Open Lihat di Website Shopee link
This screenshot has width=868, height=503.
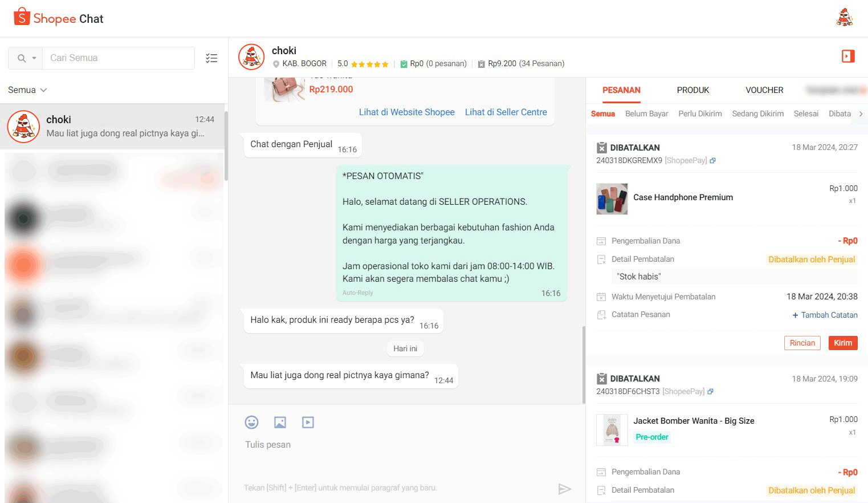(x=406, y=112)
